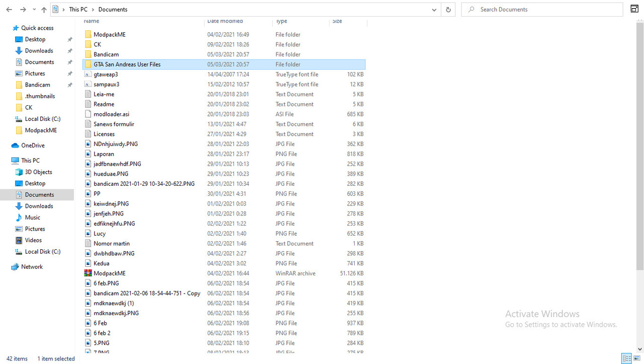Viewport: 644px width, 364px height.
Task: Select This PC in navigation pane
Action: pyautogui.click(x=30, y=161)
